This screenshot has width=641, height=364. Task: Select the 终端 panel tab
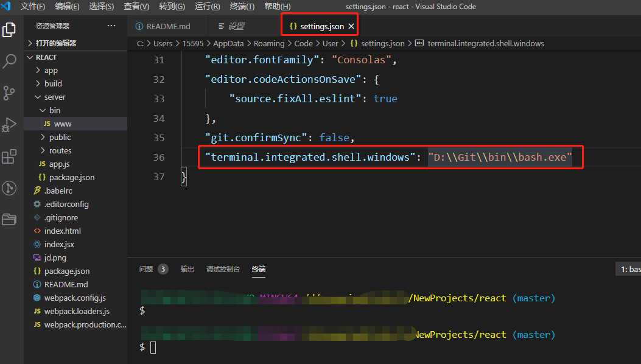(258, 269)
